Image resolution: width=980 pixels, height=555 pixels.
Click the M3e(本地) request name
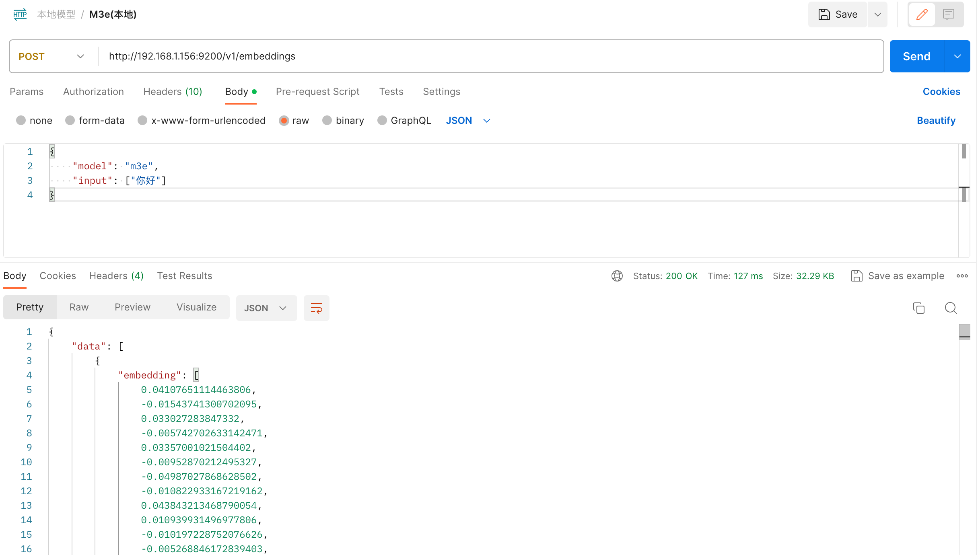click(x=113, y=14)
